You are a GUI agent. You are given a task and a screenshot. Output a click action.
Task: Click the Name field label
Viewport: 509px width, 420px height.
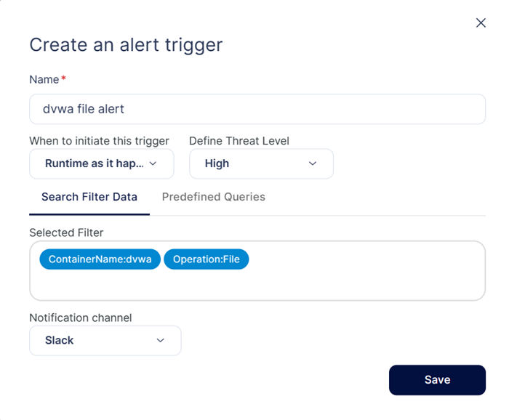[44, 79]
